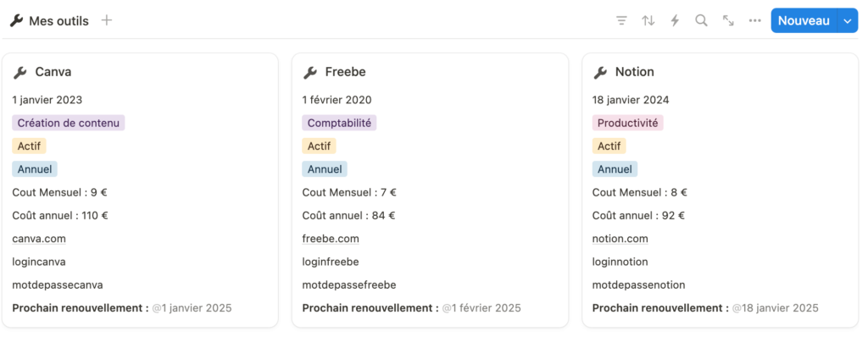The image size is (868, 337).
Task: Click the Création de contenu tag
Action: 68,123
